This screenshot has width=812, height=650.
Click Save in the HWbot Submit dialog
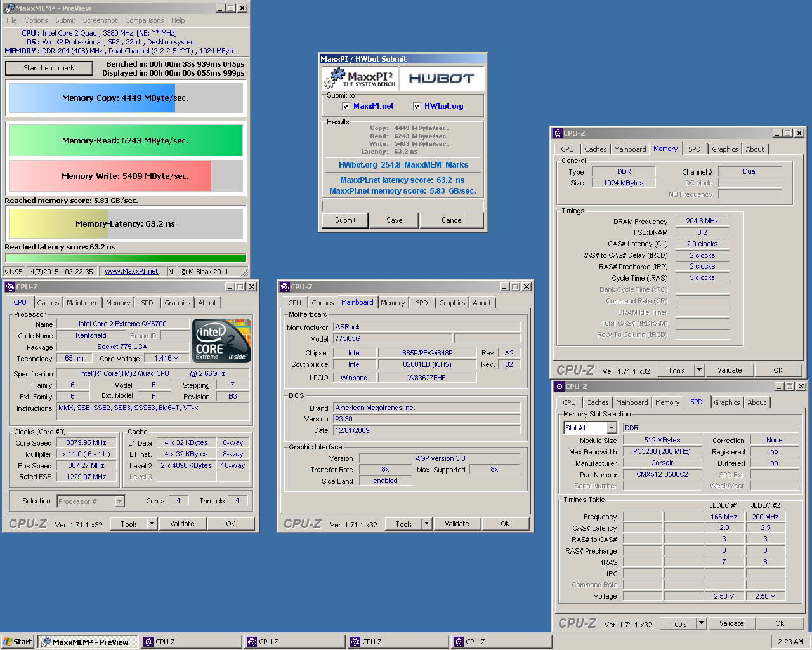pyautogui.click(x=395, y=220)
